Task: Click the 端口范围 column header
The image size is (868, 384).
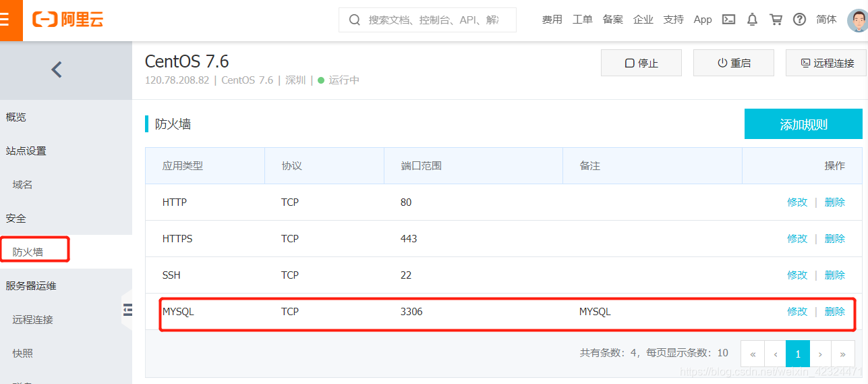Action: pos(422,165)
